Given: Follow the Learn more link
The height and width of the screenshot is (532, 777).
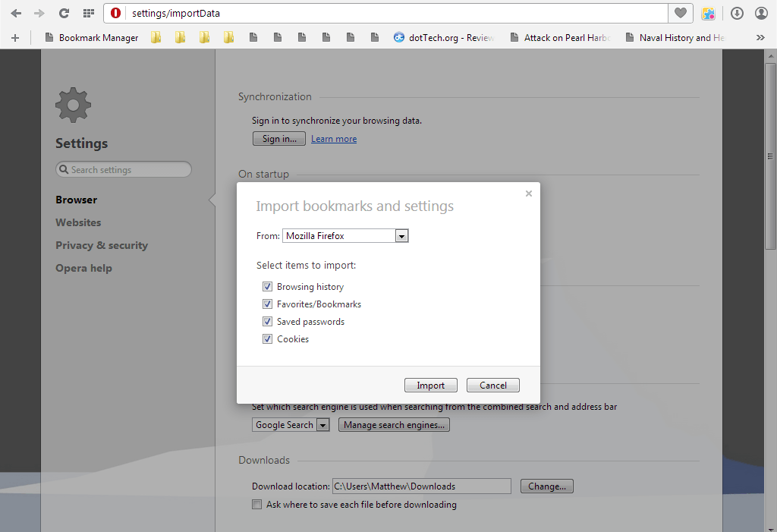Looking at the screenshot, I should click(x=333, y=138).
